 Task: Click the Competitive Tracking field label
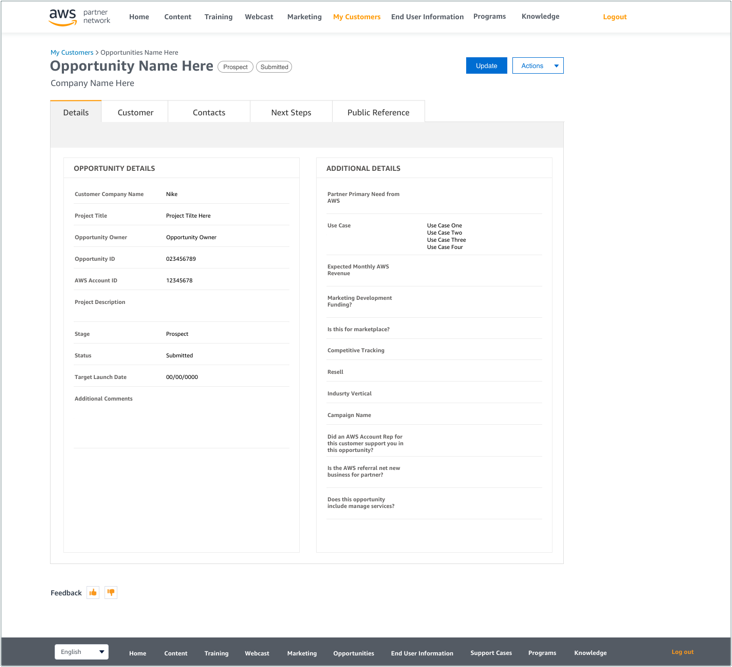pyautogui.click(x=356, y=351)
